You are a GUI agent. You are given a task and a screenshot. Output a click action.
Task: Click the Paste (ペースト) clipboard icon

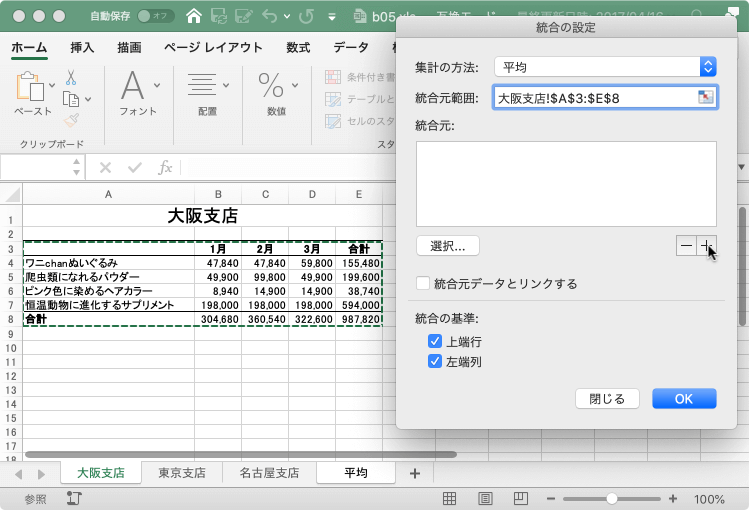click(x=29, y=87)
